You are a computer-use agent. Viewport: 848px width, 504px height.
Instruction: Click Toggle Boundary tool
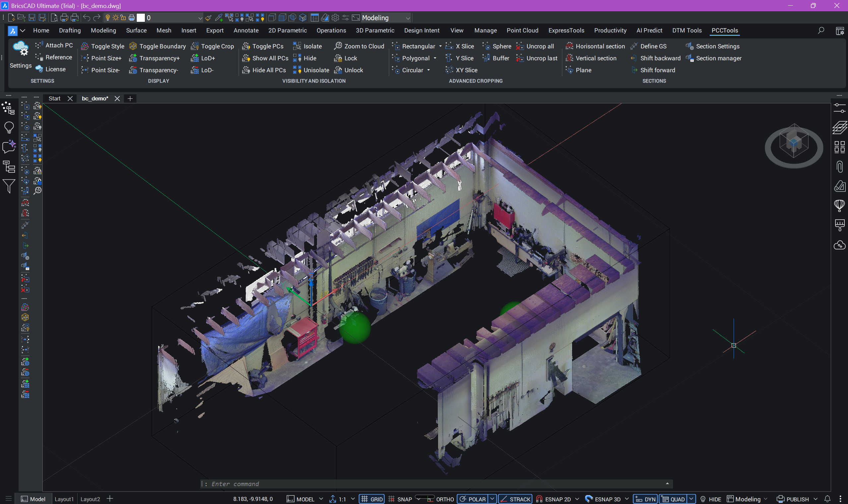(158, 46)
